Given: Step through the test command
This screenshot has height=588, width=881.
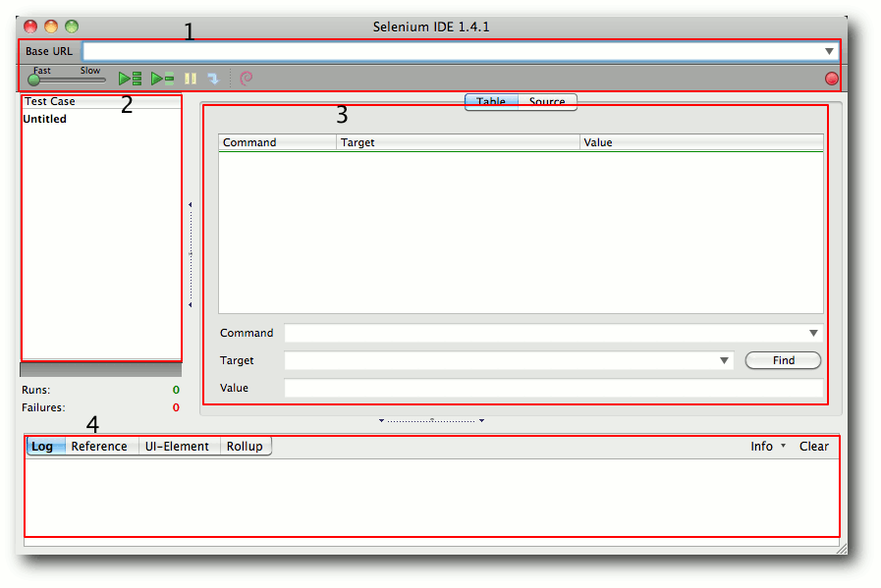Looking at the screenshot, I should [213, 79].
